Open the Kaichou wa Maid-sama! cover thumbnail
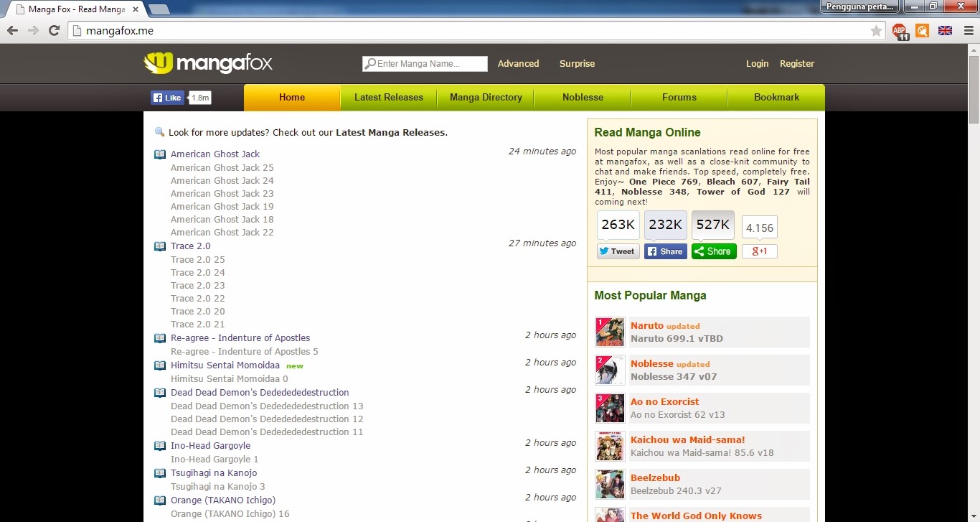Viewport: 980px width, 522px height. 610,447
